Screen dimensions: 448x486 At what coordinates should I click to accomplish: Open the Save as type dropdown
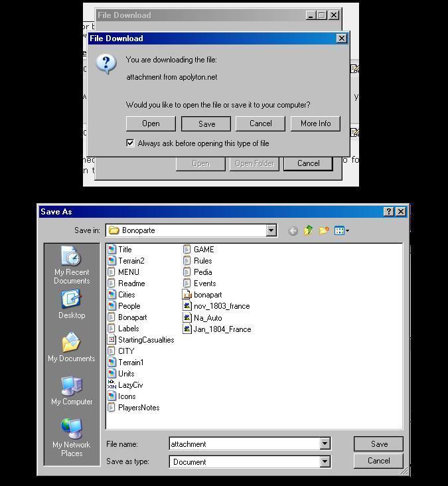tap(325, 461)
